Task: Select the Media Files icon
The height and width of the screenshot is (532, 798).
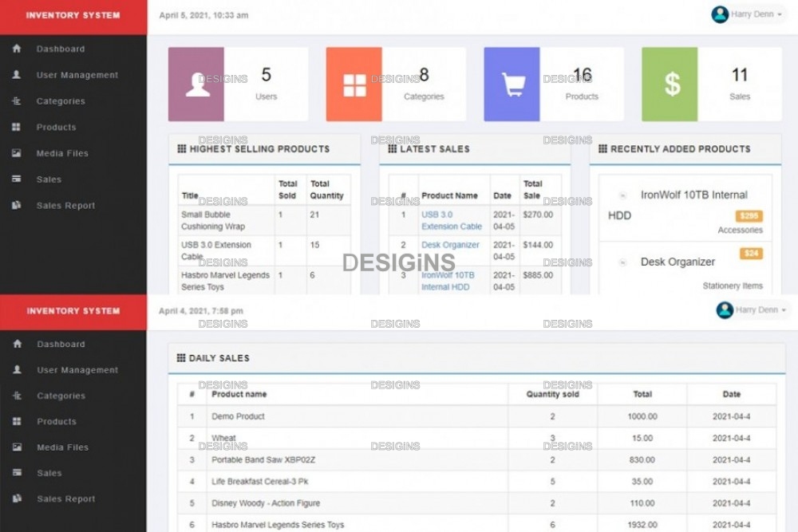Action: tap(16, 153)
